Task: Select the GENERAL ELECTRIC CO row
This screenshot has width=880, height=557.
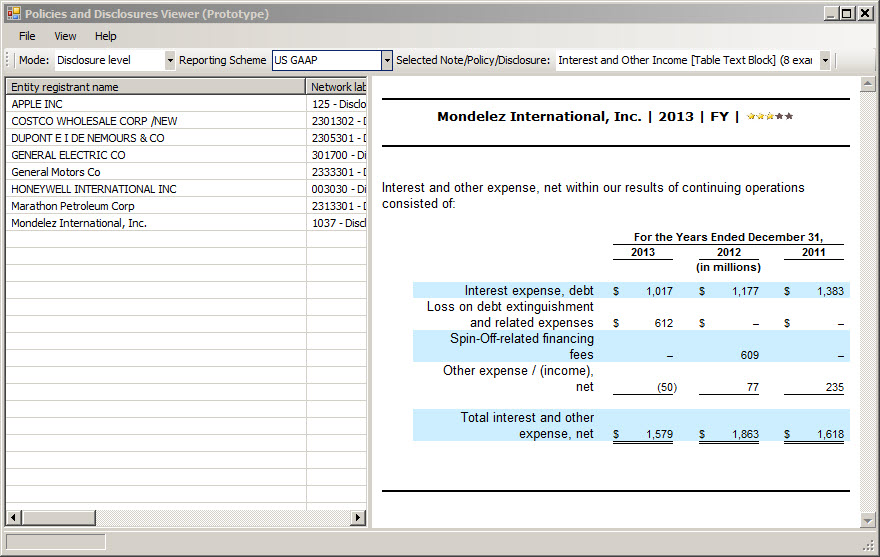Action: point(156,155)
